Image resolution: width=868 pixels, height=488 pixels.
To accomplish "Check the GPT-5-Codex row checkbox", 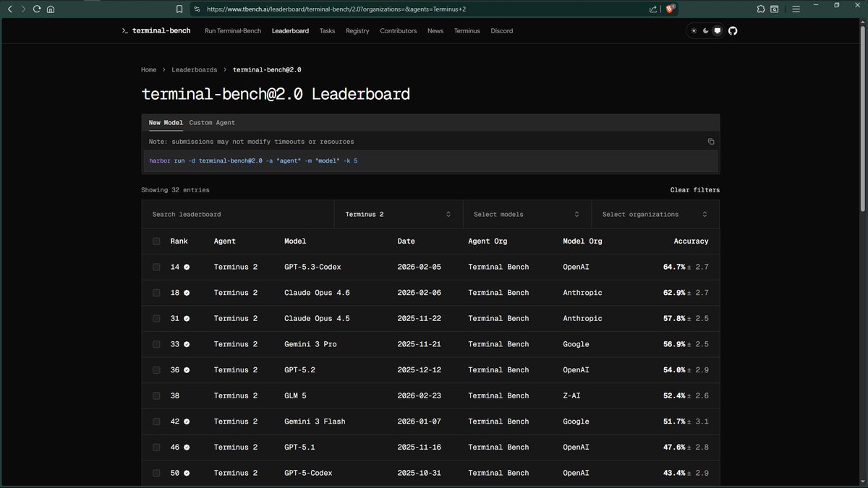I will (x=156, y=473).
